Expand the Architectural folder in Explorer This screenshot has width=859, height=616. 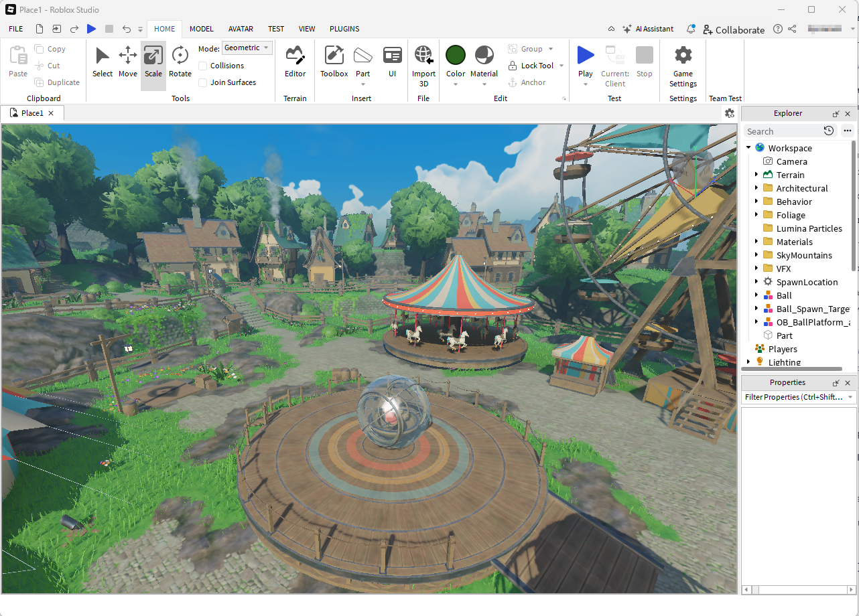(756, 188)
